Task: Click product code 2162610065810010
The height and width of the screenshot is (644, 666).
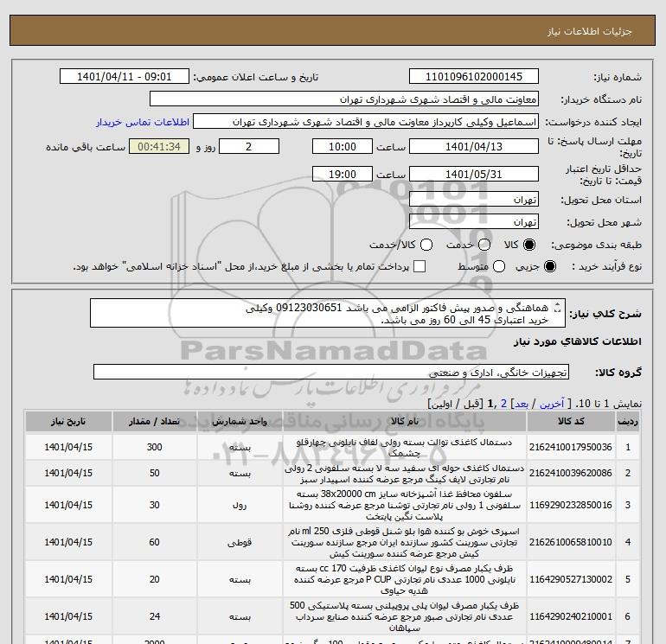Action: pos(571,542)
